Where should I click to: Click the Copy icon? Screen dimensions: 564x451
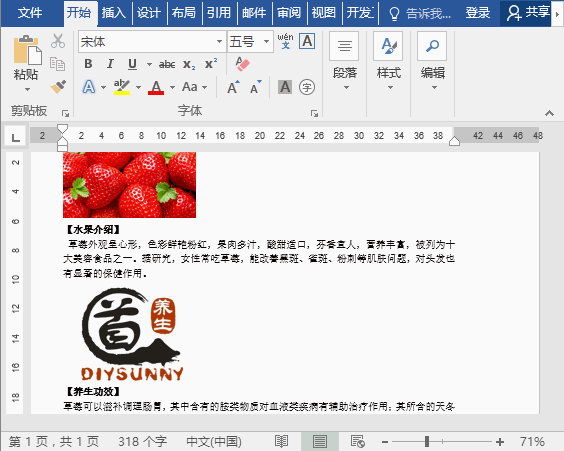58,64
